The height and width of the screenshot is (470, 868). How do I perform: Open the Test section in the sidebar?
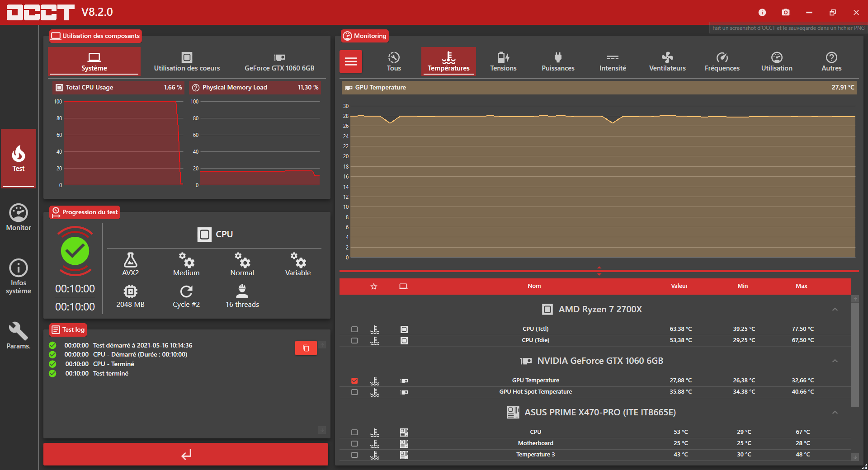19,158
